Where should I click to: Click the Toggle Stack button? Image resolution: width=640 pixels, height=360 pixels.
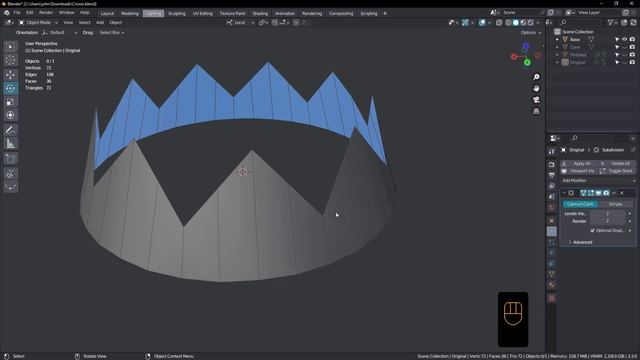(x=617, y=171)
